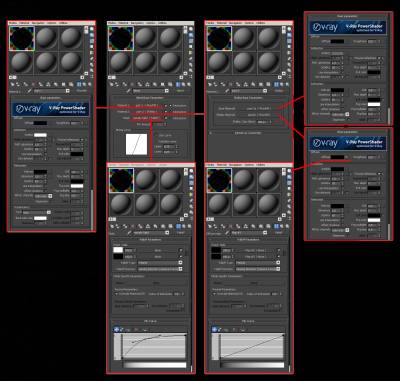Screen dimensions: 400x381
Task: Click Go to Parent icon in Shellac material window
Action: 283,84
